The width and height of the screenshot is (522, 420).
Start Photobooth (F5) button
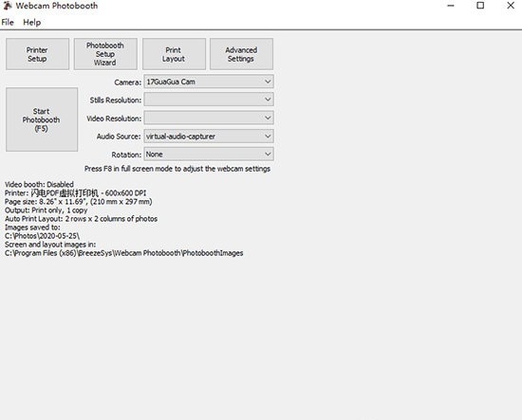tap(42, 119)
